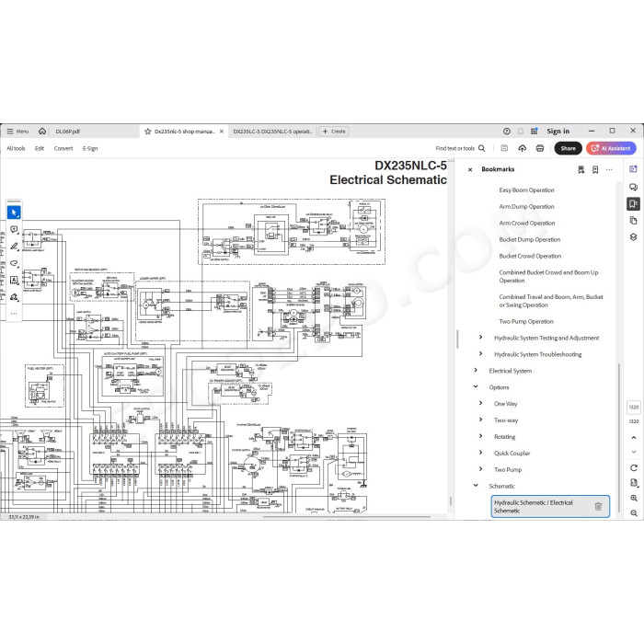644x644 pixels.
Task: Go to the previous page arrow
Action: (x=634, y=438)
